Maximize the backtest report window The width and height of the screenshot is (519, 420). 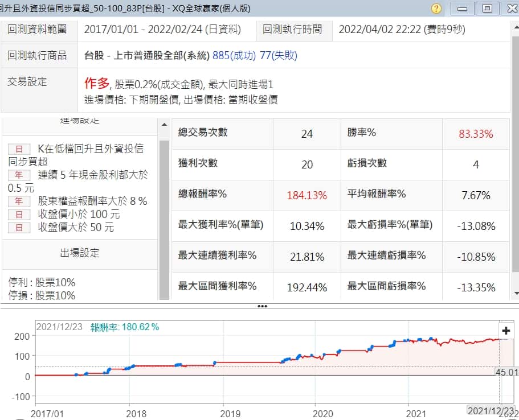(487, 9)
